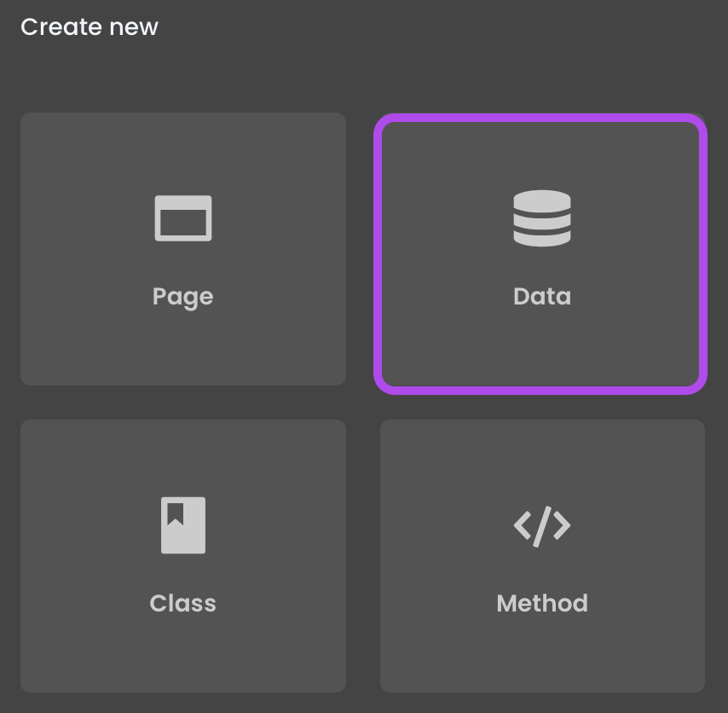728x713 pixels.
Task: Open new Class creation option
Action: coord(183,556)
